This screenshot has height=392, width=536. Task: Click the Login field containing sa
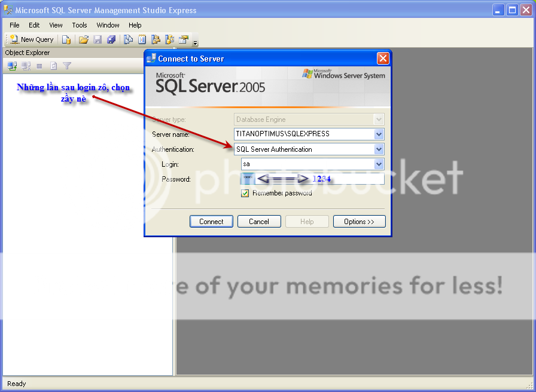[x=312, y=164]
